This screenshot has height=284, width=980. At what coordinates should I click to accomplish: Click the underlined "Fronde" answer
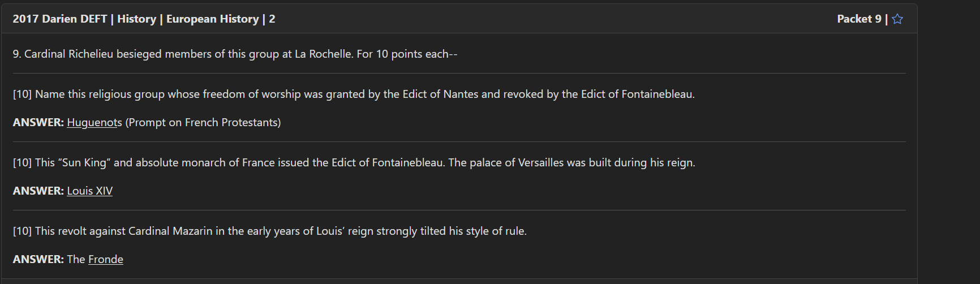[105, 260]
